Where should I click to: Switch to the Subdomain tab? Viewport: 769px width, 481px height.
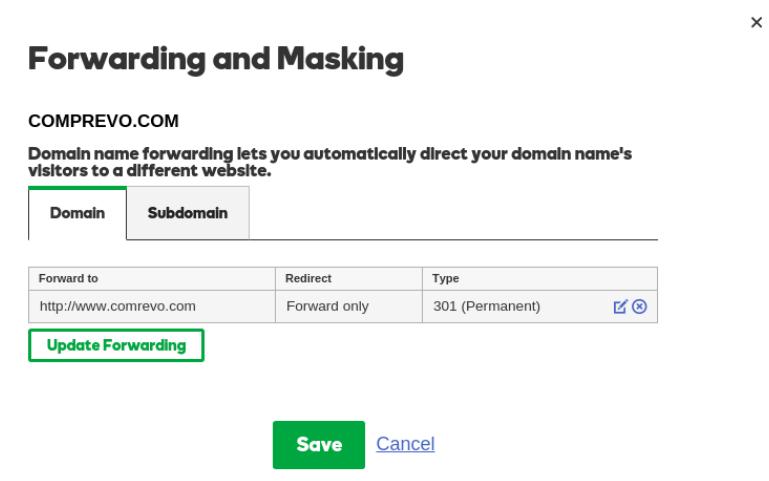(188, 213)
